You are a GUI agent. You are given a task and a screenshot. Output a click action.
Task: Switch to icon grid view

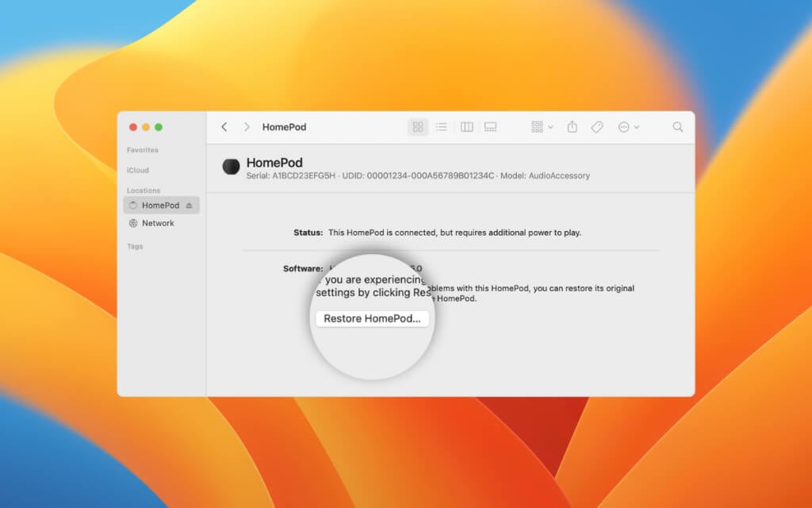coord(418,127)
